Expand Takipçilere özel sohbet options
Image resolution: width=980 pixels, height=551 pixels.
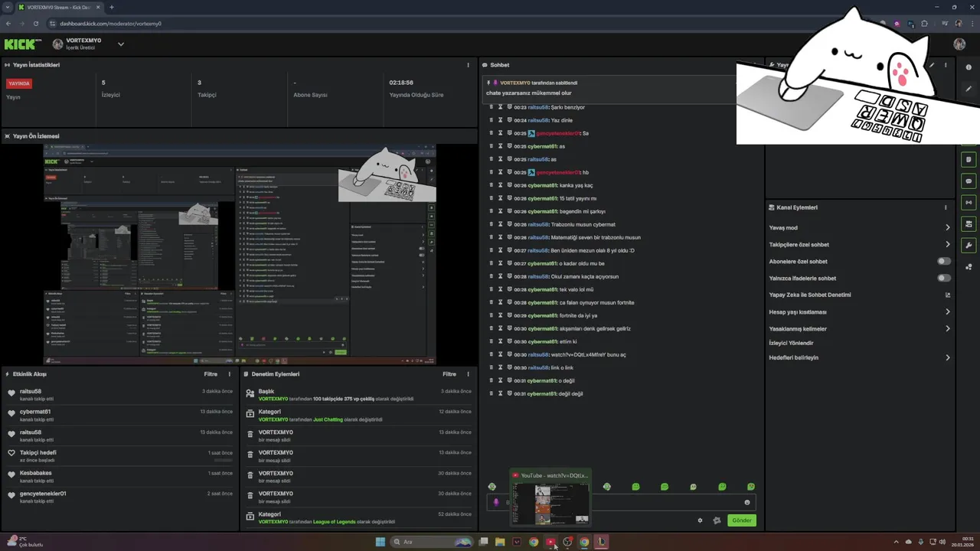coord(948,244)
